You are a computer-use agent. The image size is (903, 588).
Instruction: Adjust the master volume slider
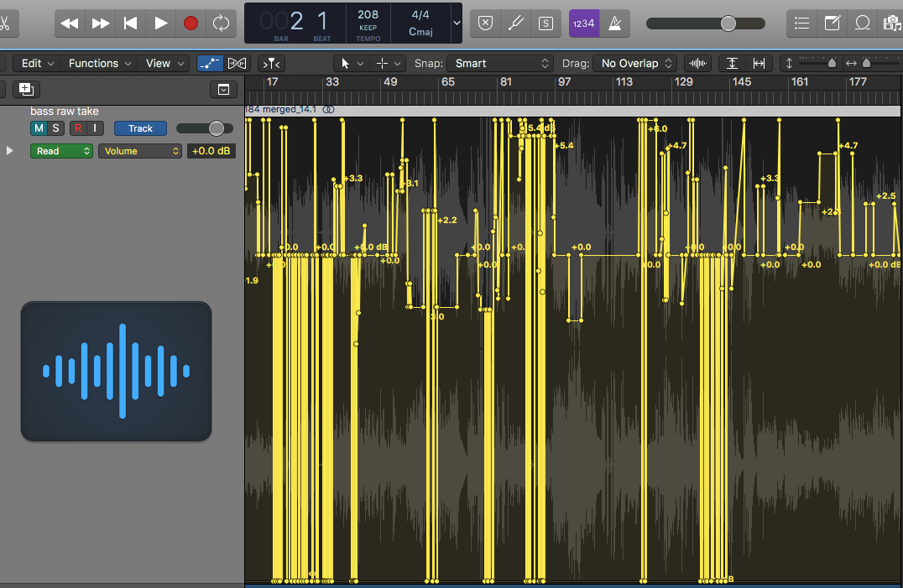pyautogui.click(x=706, y=23)
